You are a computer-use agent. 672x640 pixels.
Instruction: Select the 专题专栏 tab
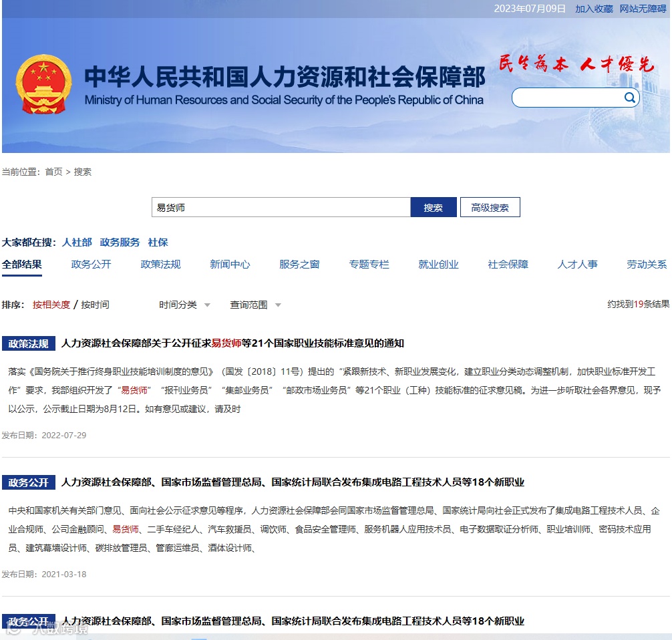(369, 265)
